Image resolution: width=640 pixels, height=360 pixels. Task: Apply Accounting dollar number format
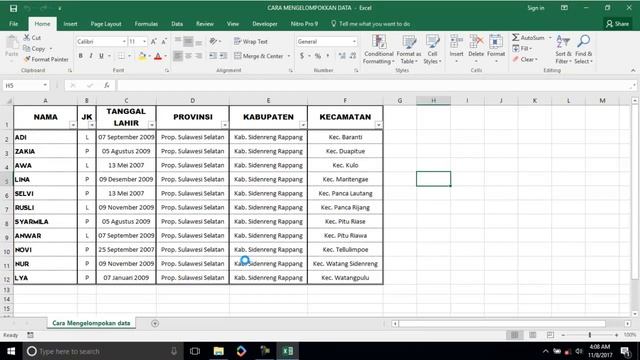click(302, 56)
